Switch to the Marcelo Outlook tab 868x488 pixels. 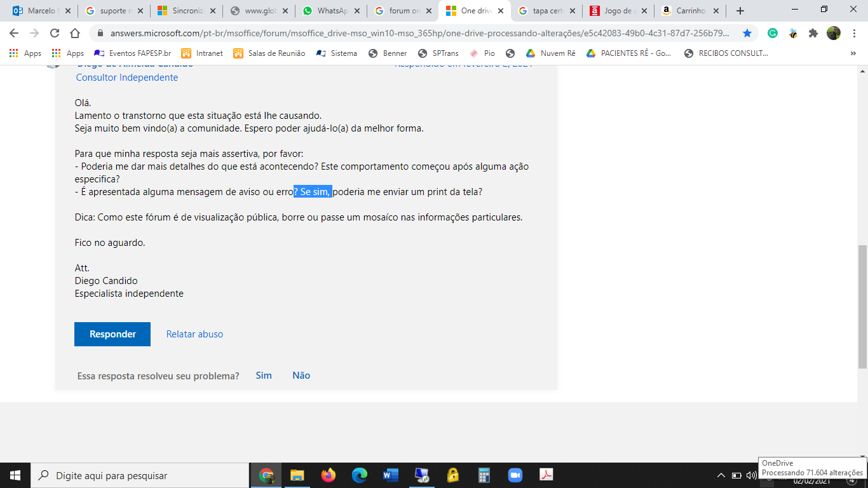(x=42, y=11)
